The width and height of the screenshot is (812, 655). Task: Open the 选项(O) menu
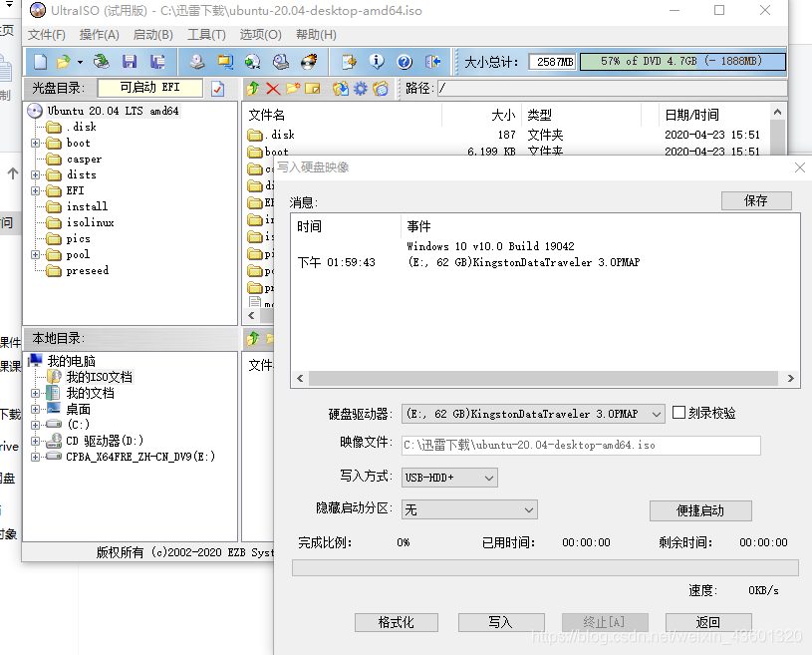coord(260,35)
